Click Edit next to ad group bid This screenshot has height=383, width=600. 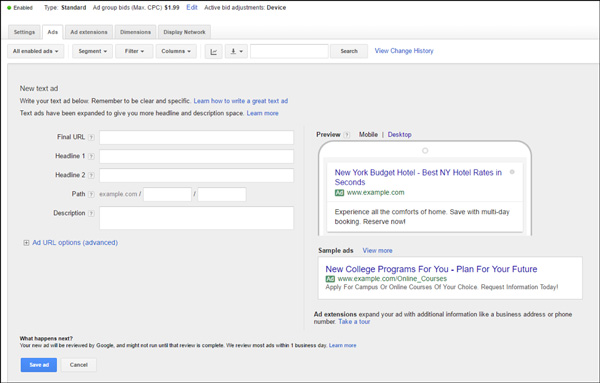click(x=192, y=8)
